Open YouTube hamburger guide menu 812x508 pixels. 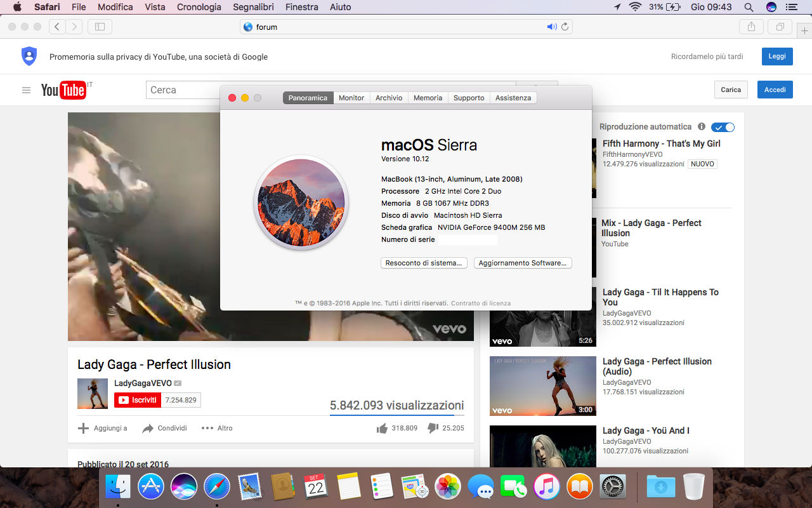click(26, 90)
